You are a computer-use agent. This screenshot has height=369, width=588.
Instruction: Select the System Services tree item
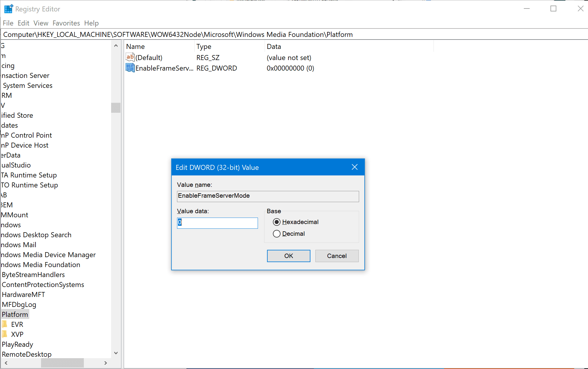tap(28, 85)
